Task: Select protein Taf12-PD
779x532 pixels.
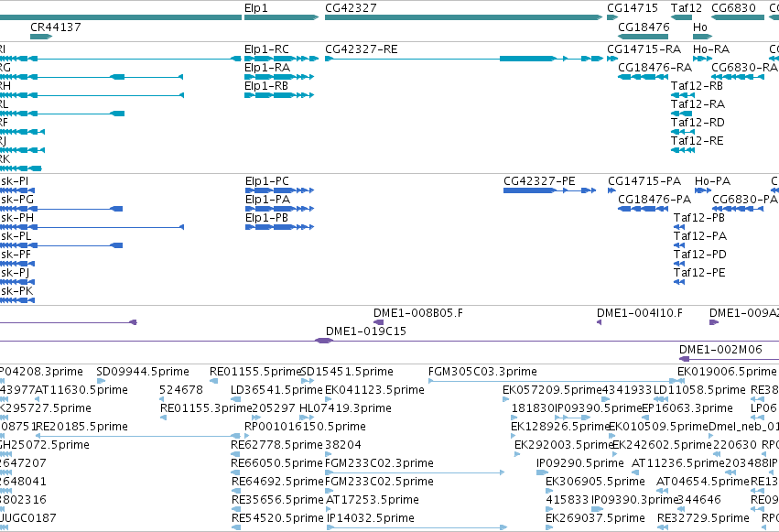Action: pyautogui.click(x=679, y=264)
